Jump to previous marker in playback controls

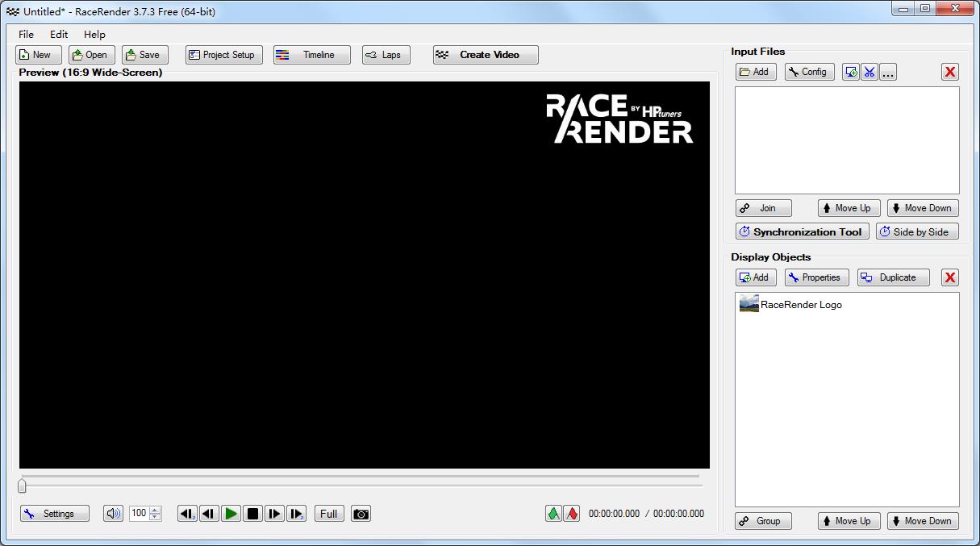[187, 514]
